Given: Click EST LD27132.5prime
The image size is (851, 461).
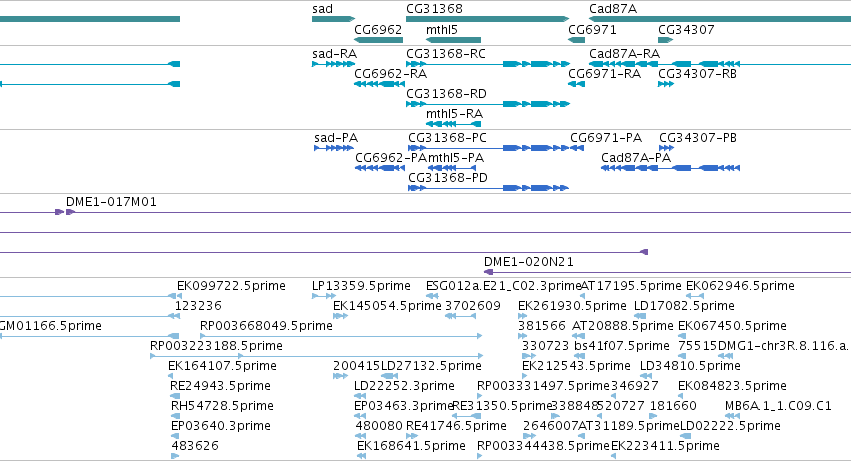Looking at the screenshot, I should coord(390,377).
